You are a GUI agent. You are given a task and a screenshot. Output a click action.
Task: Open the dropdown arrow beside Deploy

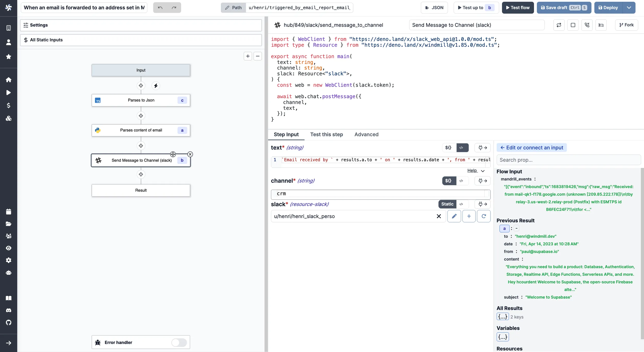629,8
